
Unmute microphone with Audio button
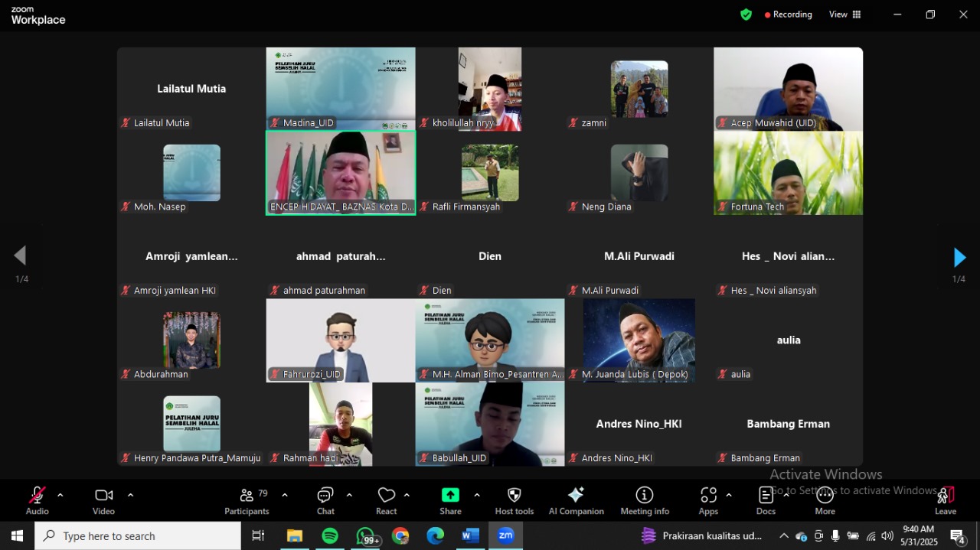point(37,501)
